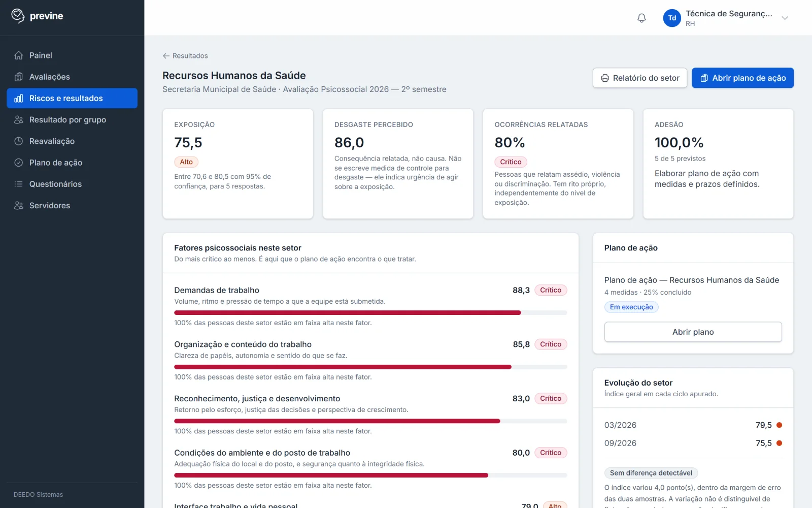Open Questionários from the sidebar
This screenshot has height=508, width=812.
coord(72,184)
